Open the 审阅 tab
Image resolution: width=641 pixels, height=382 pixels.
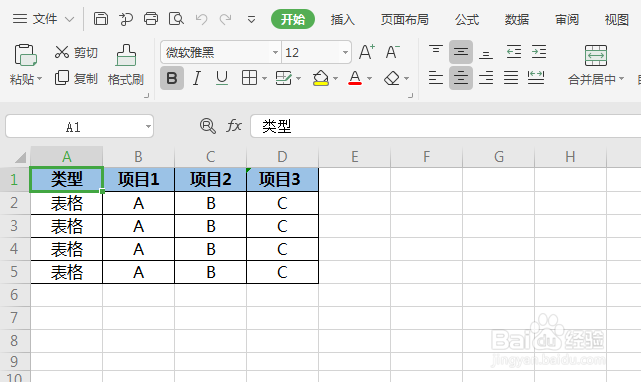click(x=567, y=19)
